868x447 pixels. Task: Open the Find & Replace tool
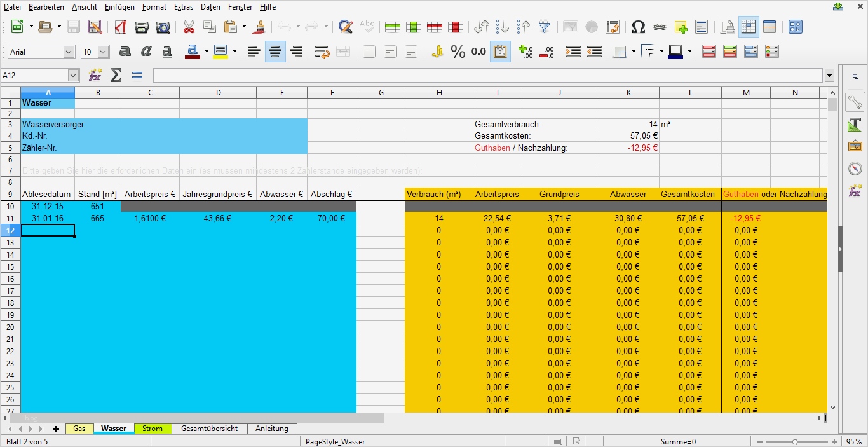click(345, 27)
